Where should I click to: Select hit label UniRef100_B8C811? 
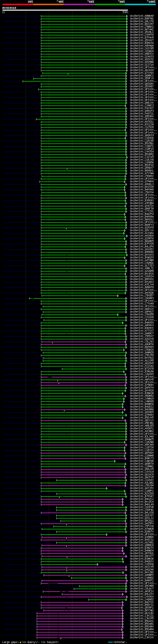[142, 521]
